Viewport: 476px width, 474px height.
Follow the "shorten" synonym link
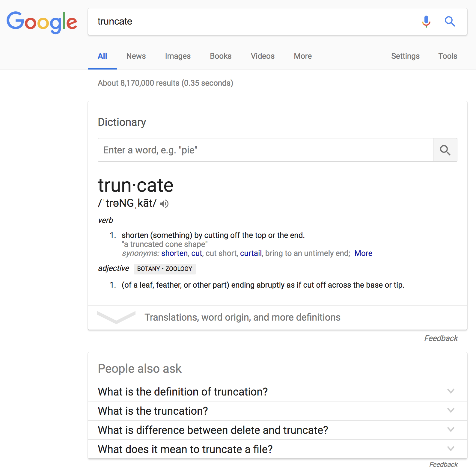tap(174, 253)
